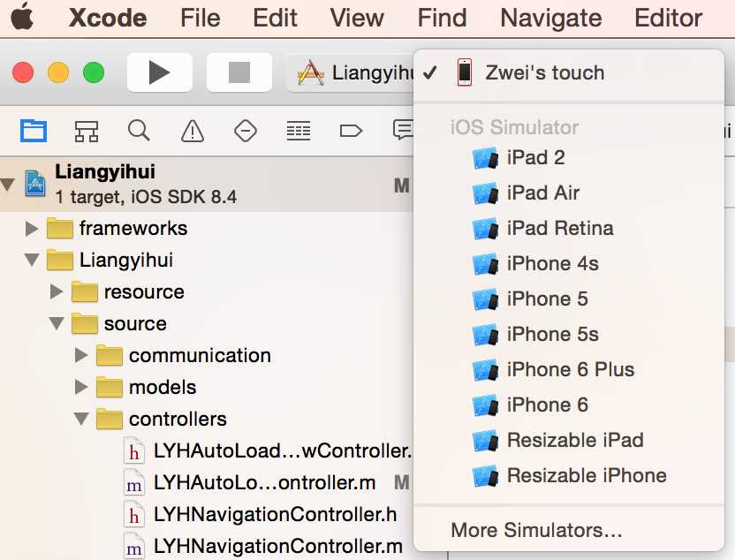Open the Xcode menu
This screenshot has height=560, width=735.
click(x=108, y=18)
